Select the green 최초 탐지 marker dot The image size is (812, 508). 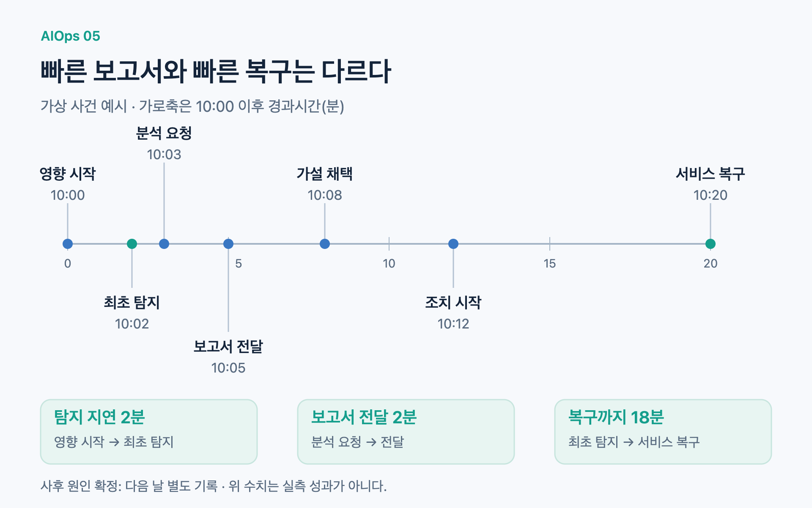(132, 244)
